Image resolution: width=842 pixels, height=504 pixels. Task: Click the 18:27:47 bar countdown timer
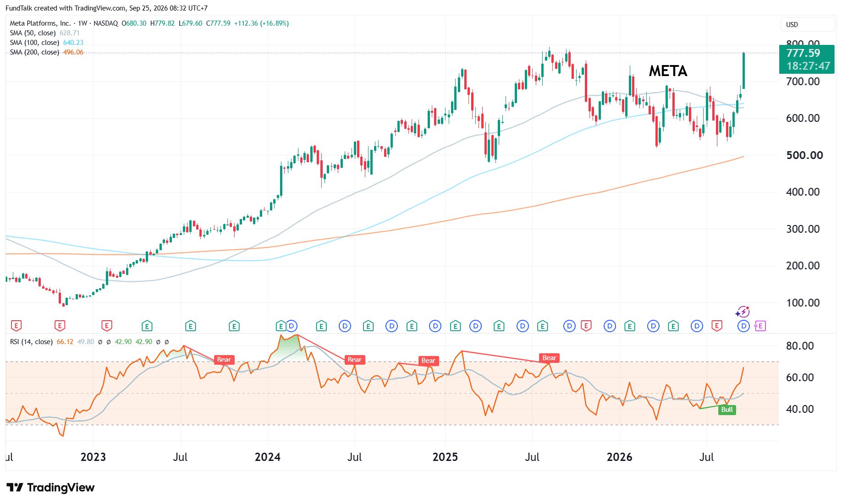point(809,66)
